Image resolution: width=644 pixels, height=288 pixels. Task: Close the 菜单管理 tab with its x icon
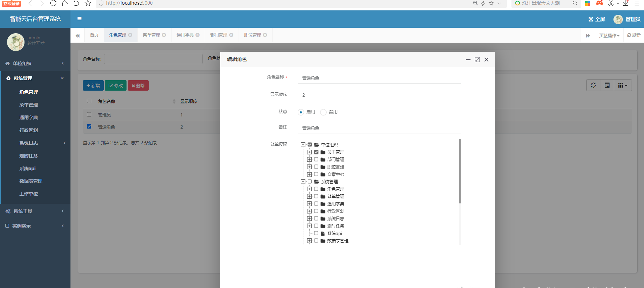(164, 35)
